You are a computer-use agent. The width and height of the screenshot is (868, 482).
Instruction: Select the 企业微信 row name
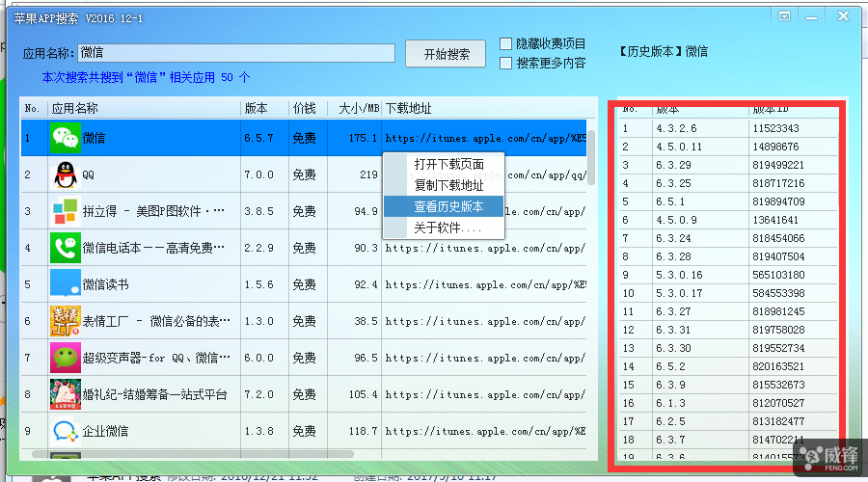pyautogui.click(x=105, y=431)
